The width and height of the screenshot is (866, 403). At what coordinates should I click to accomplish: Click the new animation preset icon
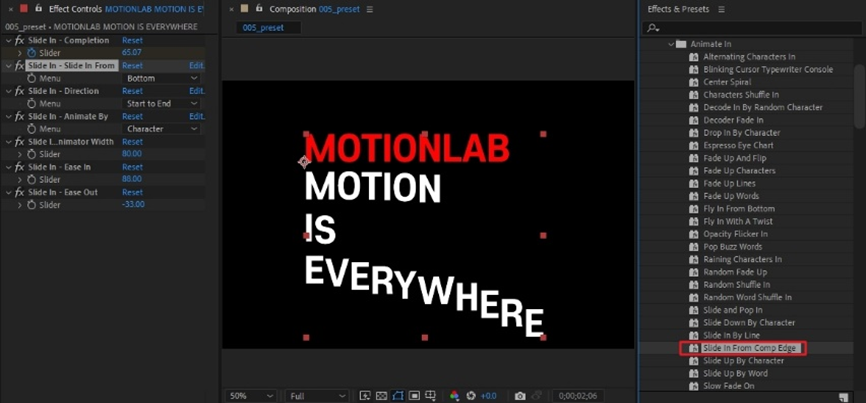point(843,397)
